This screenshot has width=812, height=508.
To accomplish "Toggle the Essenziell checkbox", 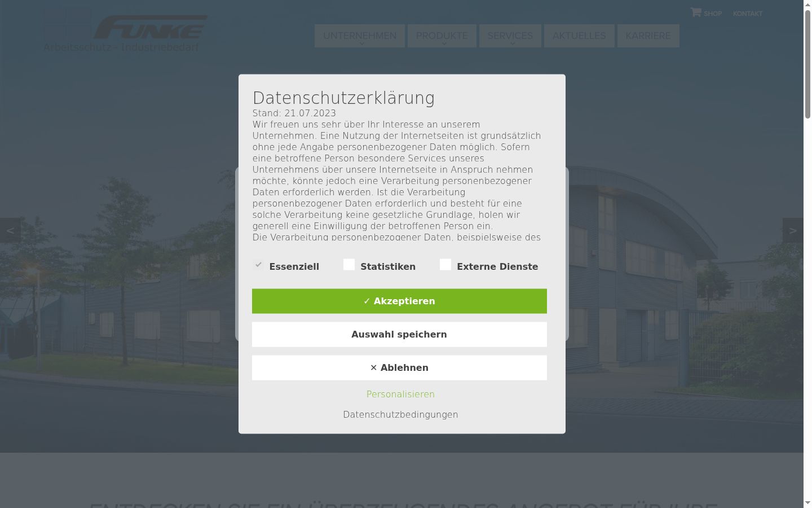I will pyautogui.click(x=258, y=265).
